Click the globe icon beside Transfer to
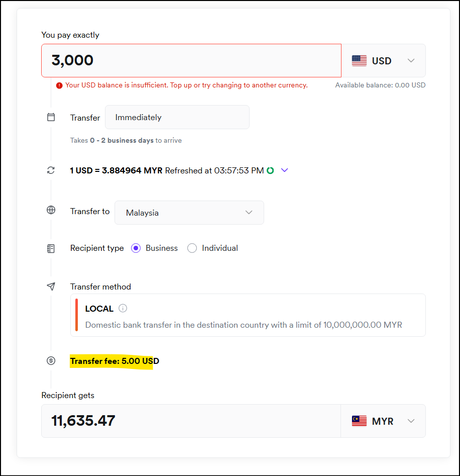Screen dimensions: 460x476 tap(51, 211)
